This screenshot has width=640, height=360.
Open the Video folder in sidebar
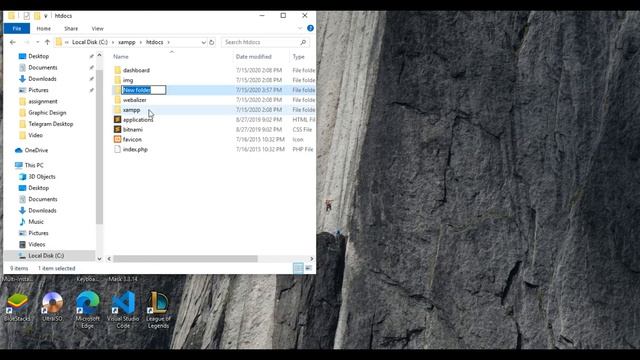pyautogui.click(x=35, y=135)
